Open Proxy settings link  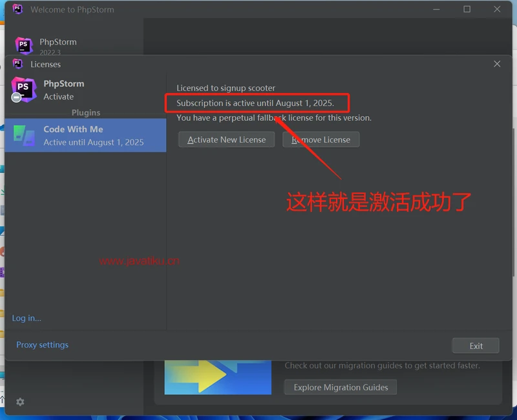coord(42,345)
